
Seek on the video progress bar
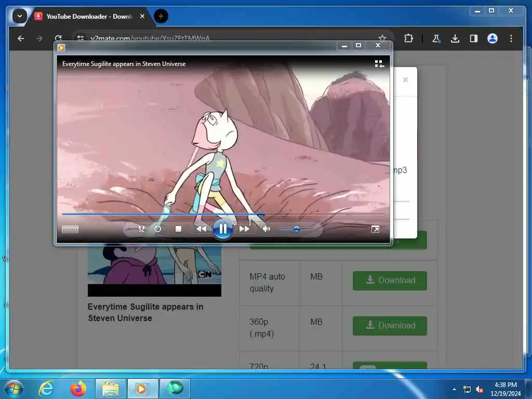[x=223, y=214]
